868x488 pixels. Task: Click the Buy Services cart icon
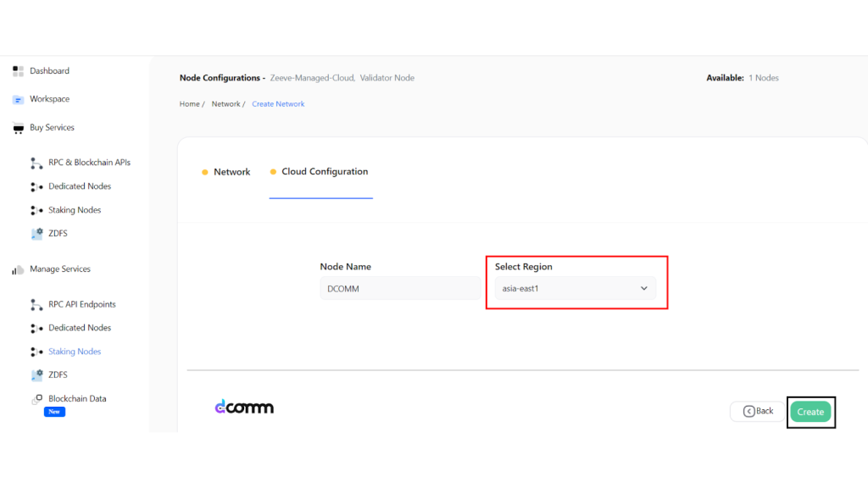tap(19, 129)
